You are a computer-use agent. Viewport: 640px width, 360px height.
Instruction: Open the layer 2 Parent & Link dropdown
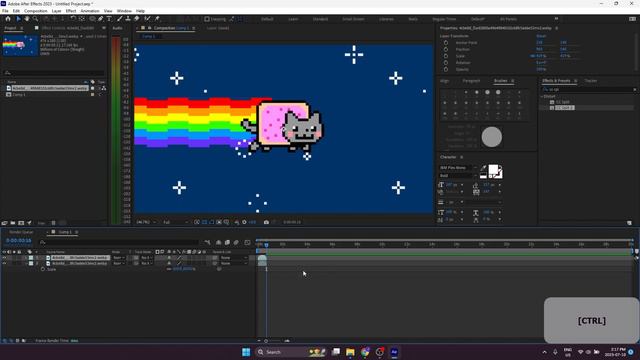[x=234, y=264]
